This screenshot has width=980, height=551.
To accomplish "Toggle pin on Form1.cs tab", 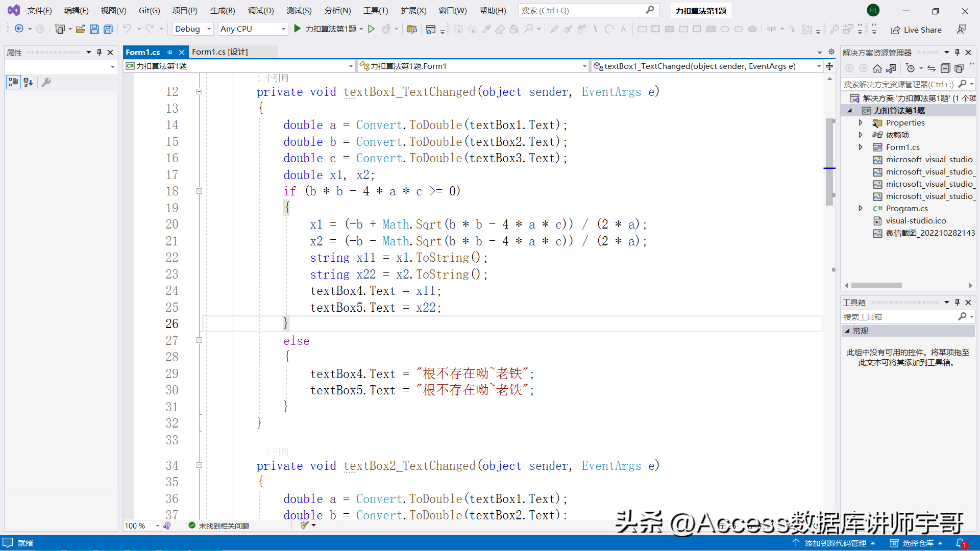I will click(x=170, y=52).
